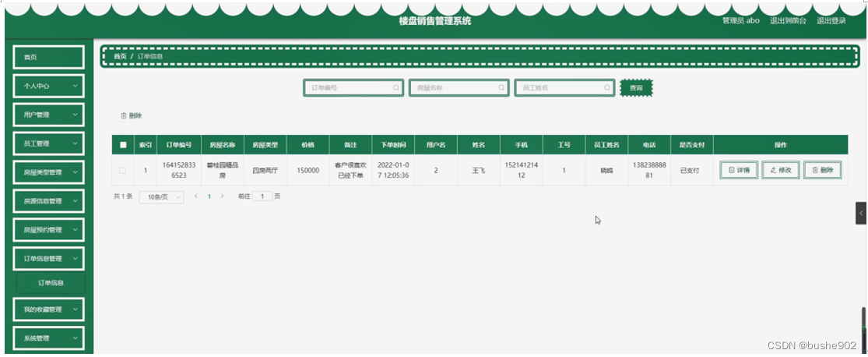868x357 pixels.
Task: Click the 150000 price cell
Action: 307,171
